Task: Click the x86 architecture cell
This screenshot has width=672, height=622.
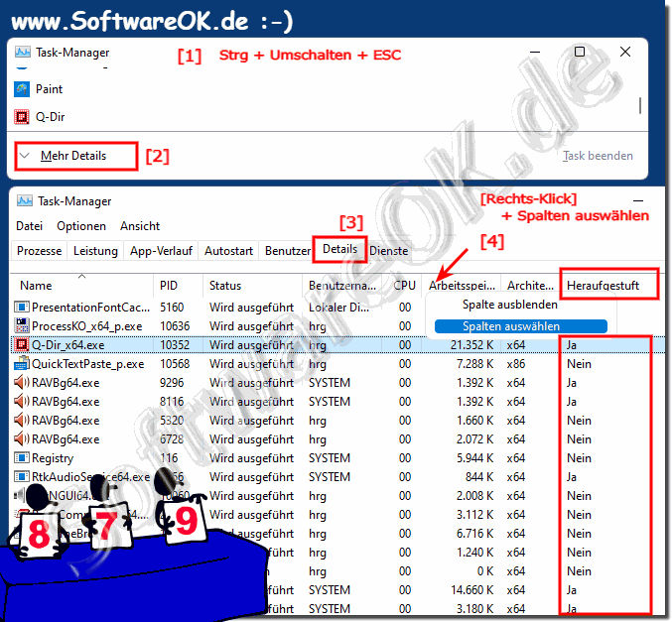Action: pyautogui.click(x=515, y=364)
